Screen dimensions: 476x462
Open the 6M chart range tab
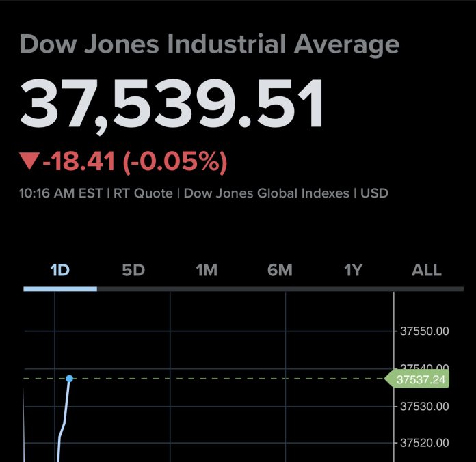click(x=280, y=270)
